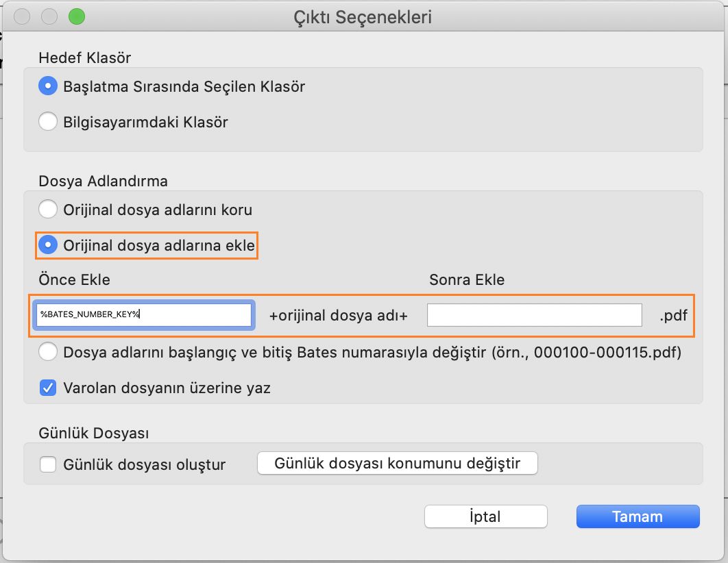Open Günlük dosyası konumunu değiştir dialog

coord(398,463)
